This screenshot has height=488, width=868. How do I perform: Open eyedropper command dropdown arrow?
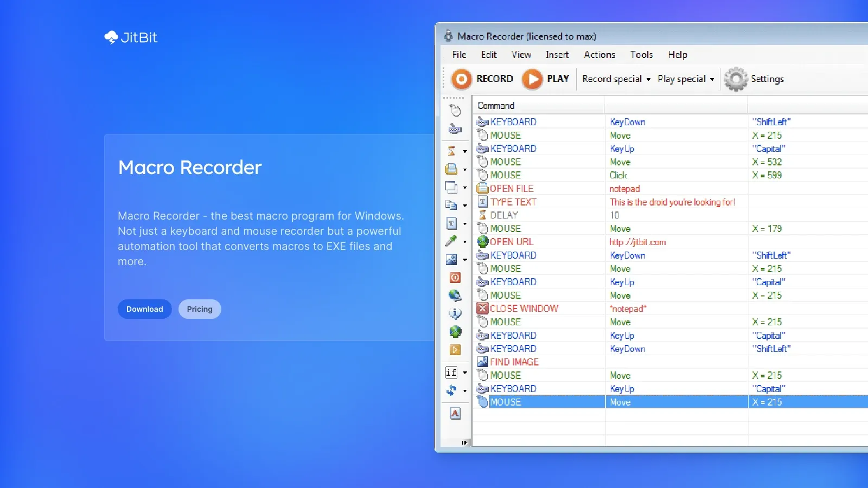tap(465, 241)
